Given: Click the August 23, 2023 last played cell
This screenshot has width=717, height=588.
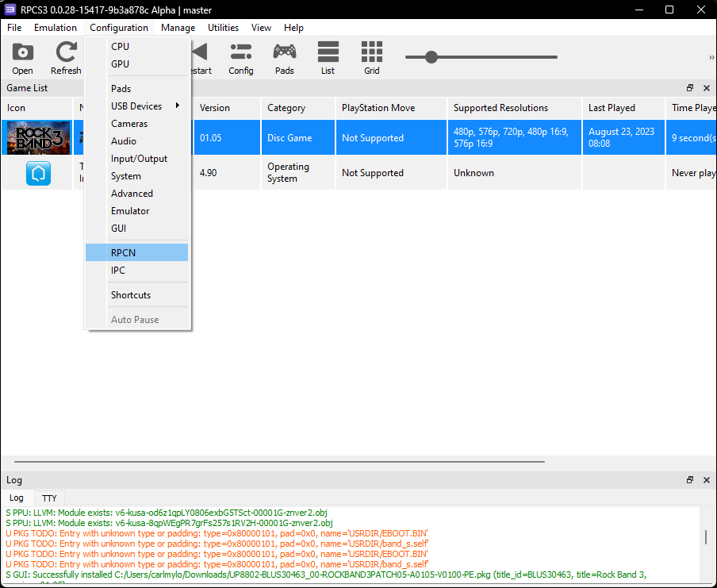Looking at the screenshot, I should click(623, 138).
